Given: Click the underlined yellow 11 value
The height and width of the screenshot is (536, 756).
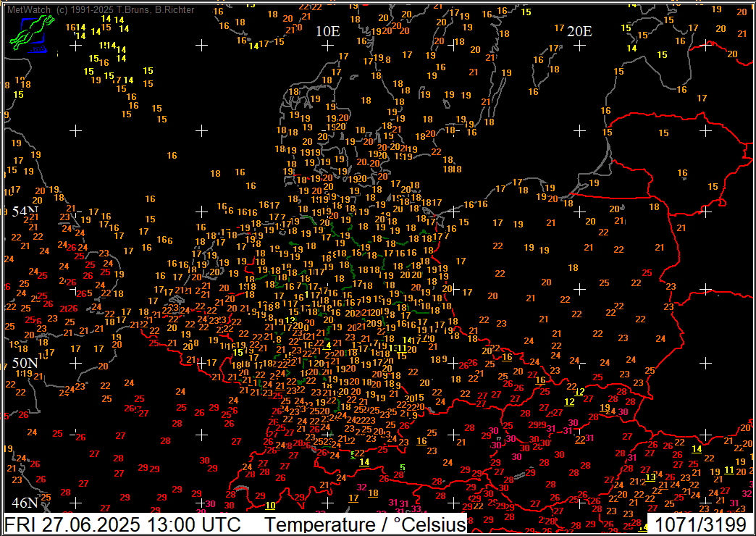Looking at the screenshot, I should (x=729, y=470).
